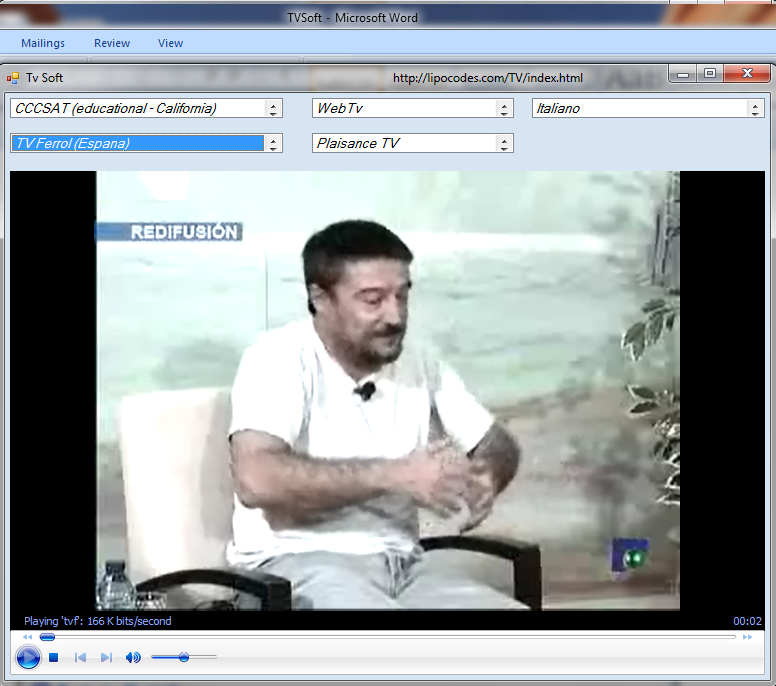Open the Review ribbon tab in Word
Screen dimensions: 776x686
[112, 43]
